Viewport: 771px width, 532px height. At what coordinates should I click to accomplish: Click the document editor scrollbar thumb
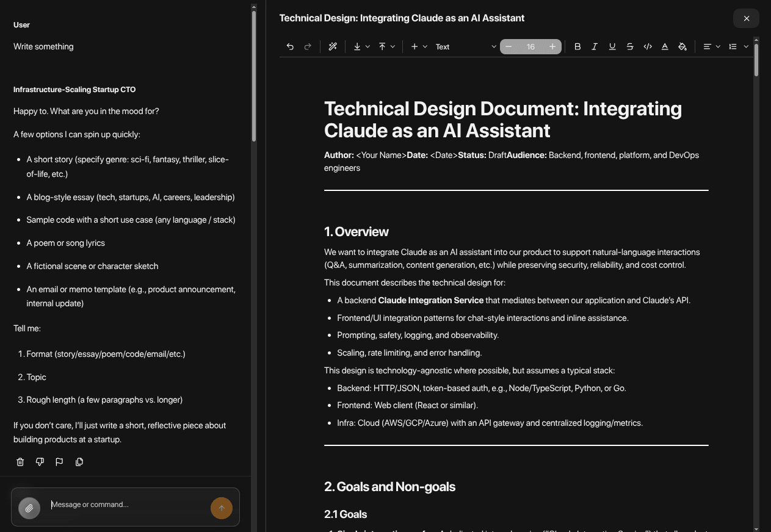[x=756, y=60]
